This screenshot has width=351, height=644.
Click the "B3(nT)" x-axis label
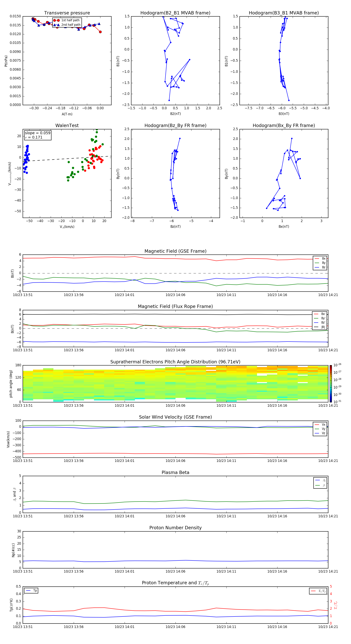(284, 114)
